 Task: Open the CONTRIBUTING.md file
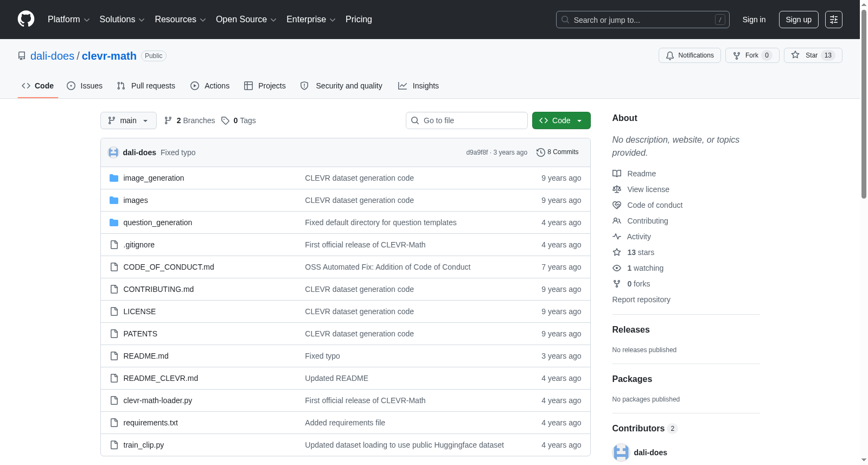coord(158,289)
